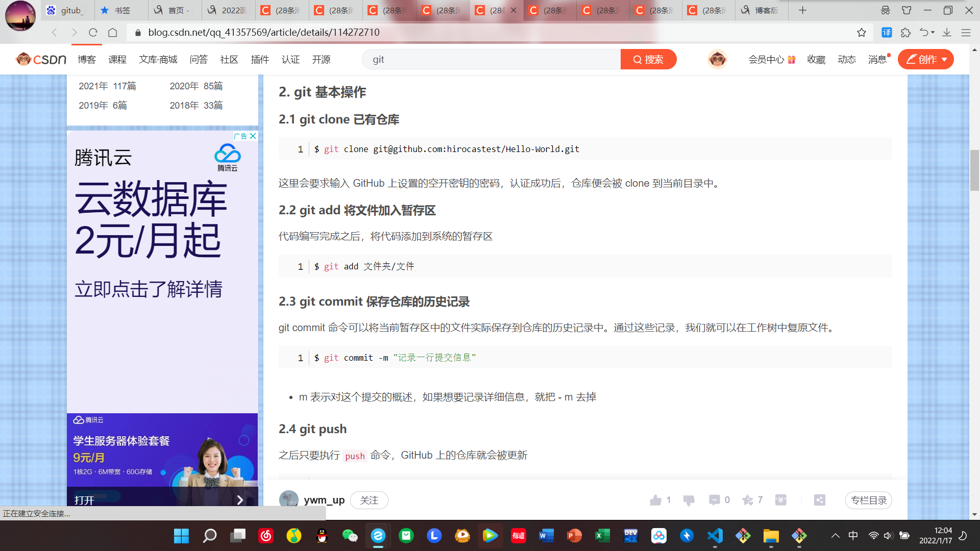
Task: Favorite the article with star icon
Action: pos(748,500)
